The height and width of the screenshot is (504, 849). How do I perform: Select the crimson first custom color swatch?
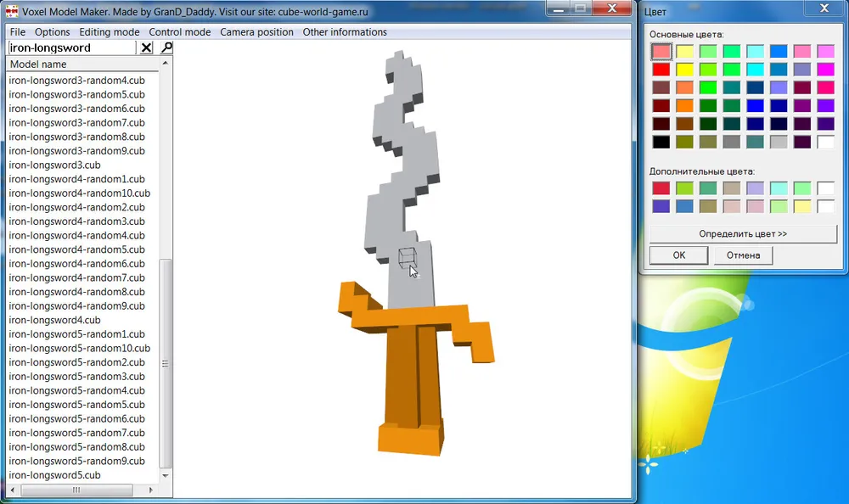tap(661, 188)
